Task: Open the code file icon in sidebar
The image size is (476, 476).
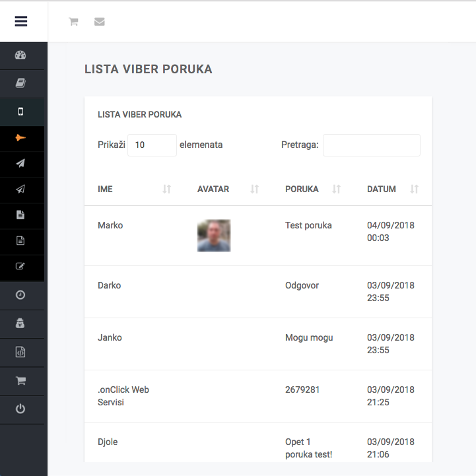Action: coord(20,353)
